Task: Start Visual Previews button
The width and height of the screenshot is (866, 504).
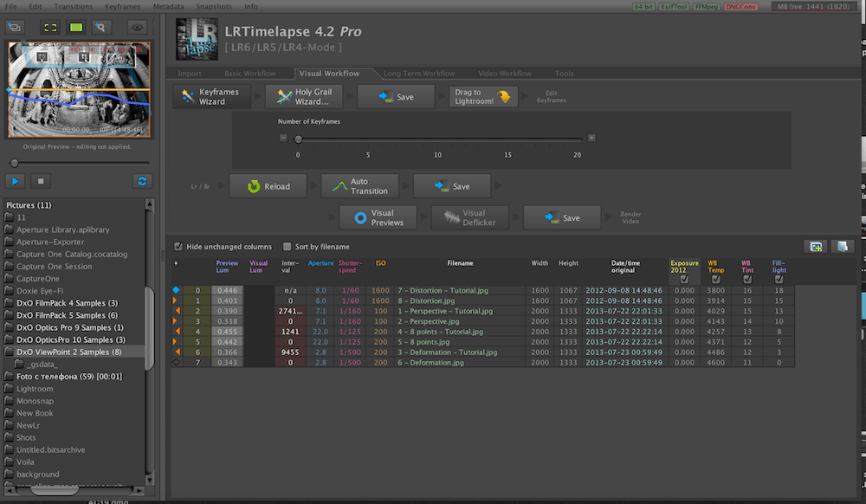Action: [378, 217]
